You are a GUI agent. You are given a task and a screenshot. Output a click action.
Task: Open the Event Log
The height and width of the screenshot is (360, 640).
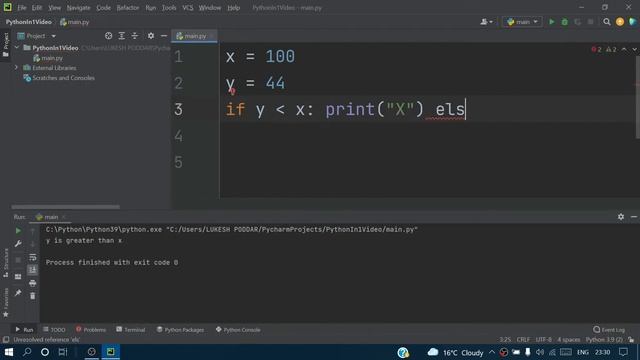pyautogui.click(x=609, y=329)
